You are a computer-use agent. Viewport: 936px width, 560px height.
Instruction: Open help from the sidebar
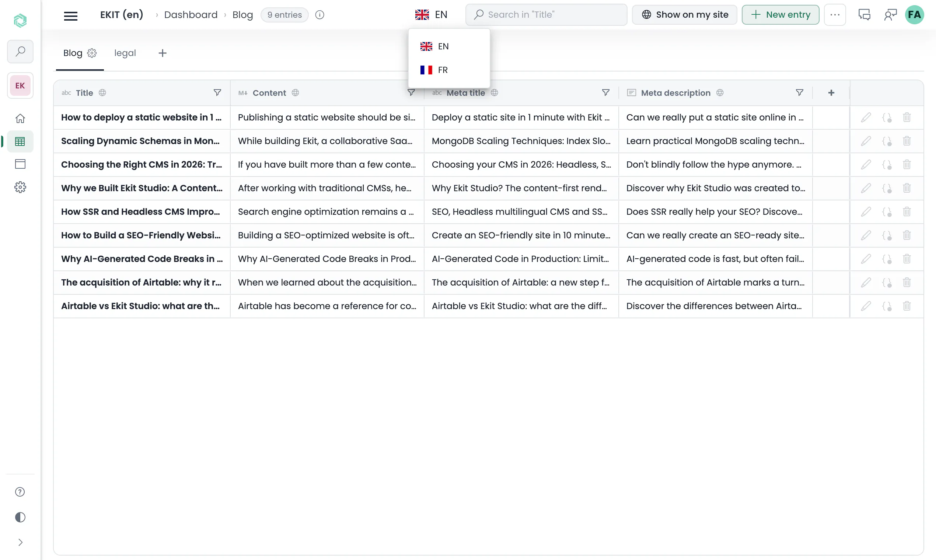[20, 492]
